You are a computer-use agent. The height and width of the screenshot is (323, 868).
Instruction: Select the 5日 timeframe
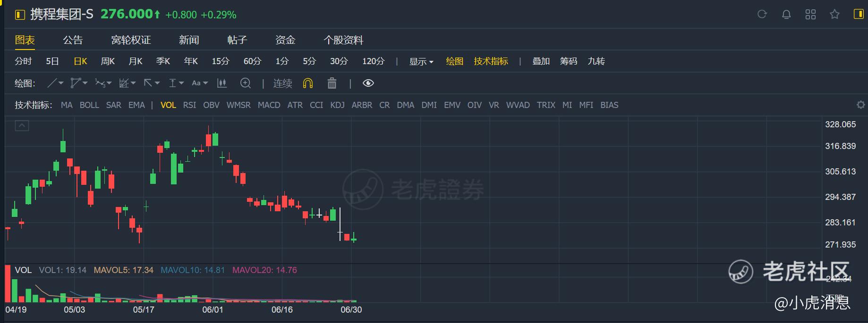point(52,61)
